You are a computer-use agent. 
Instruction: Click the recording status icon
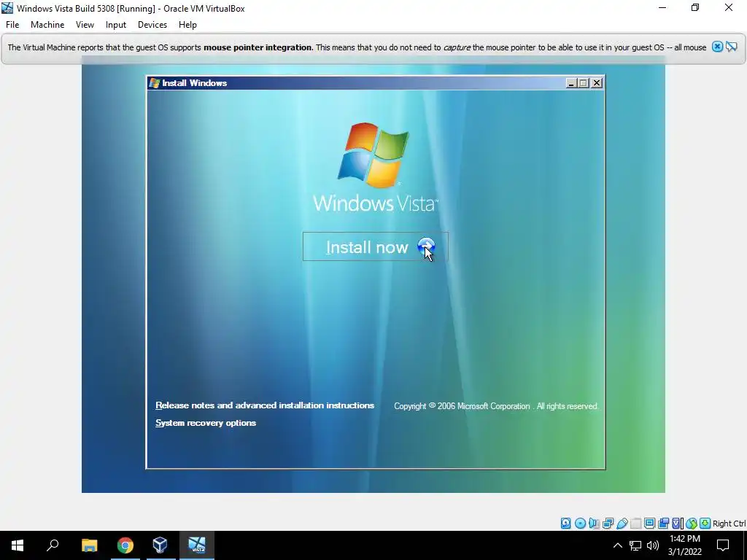pos(663,524)
